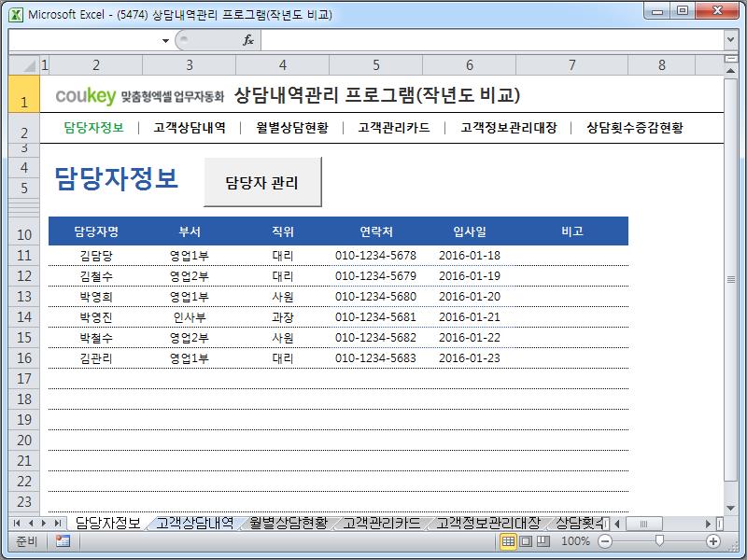Select the 고객정보관리대장 sheet tab
This screenshot has width=747, height=560.
coord(488,523)
